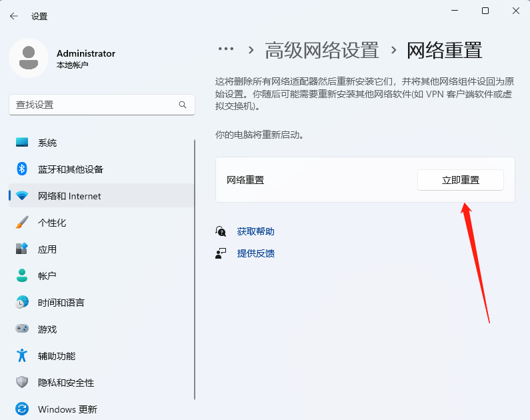Navigate to 高级网络设置 breadcrumb
This screenshot has height=420, width=530.
pyautogui.click(x=321, y=51)
